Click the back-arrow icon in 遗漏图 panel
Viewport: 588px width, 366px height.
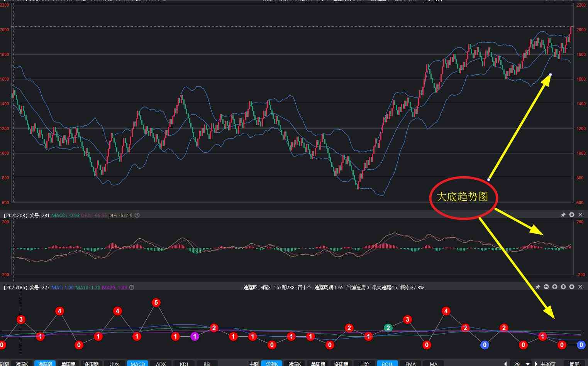(546, 287)
